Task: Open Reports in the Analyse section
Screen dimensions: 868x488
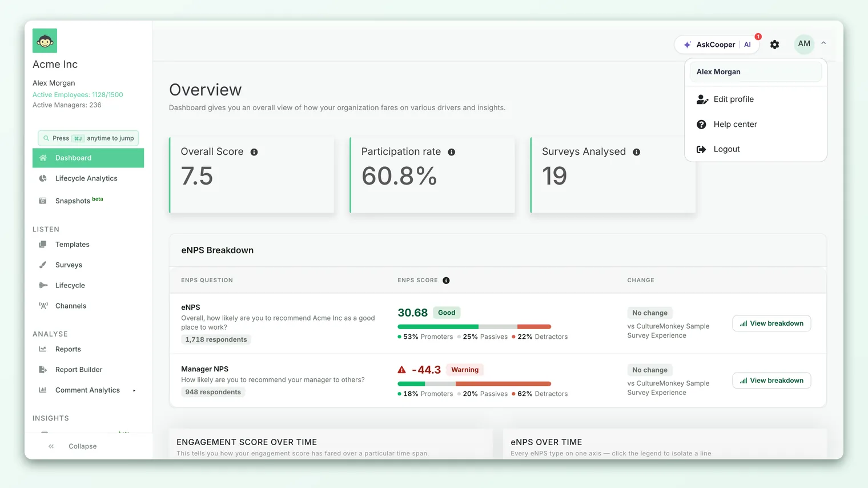Action: [88, 349]
